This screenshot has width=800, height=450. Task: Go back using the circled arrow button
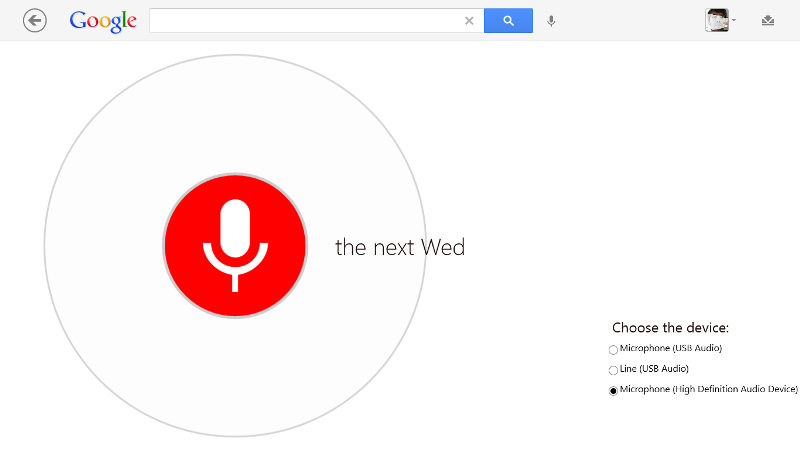tap(35, 21)
